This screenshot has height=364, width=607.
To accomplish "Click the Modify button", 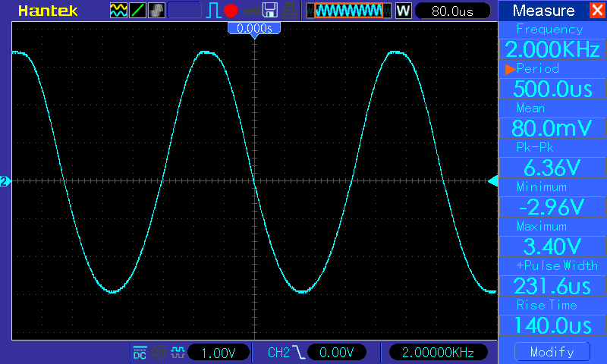I will pyautogui.click(x=552, y=352).
